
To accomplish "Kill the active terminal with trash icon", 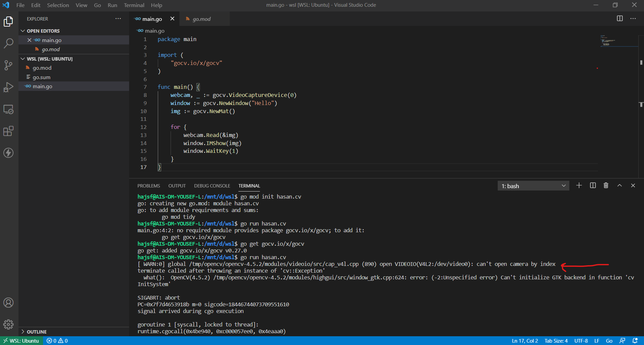I will (x=606, y=185).
